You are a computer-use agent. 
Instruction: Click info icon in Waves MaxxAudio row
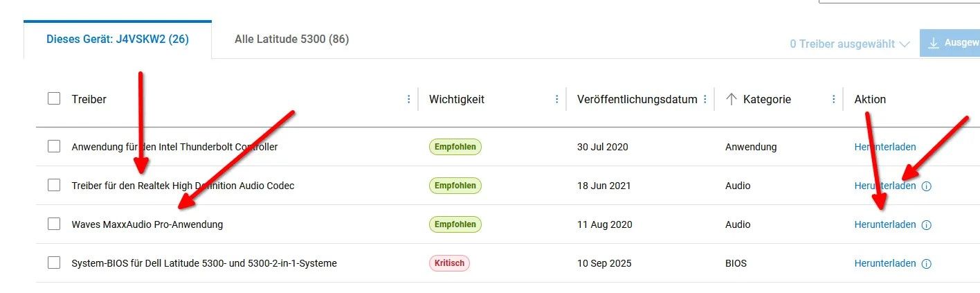(x=927, y=225)
